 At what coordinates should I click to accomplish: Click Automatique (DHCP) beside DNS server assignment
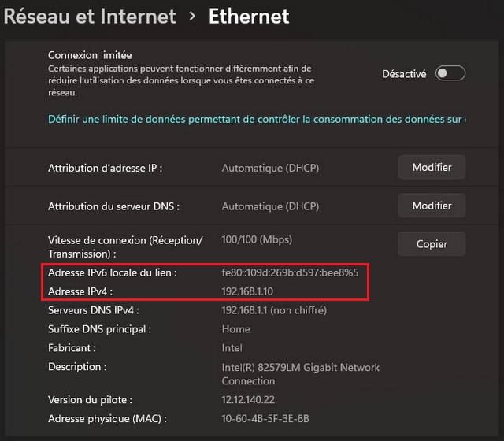click(x=270, y=206)
